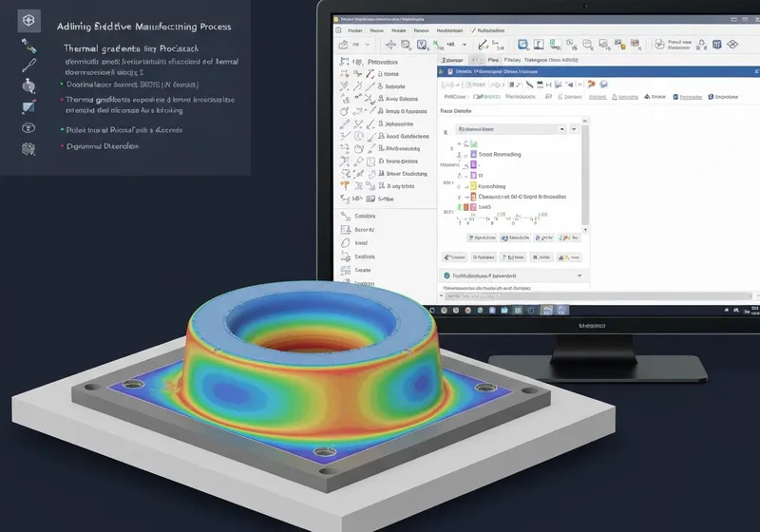
Task: Click the scroll-down arrow of the tree list
Action: click(x=585, y=230)
